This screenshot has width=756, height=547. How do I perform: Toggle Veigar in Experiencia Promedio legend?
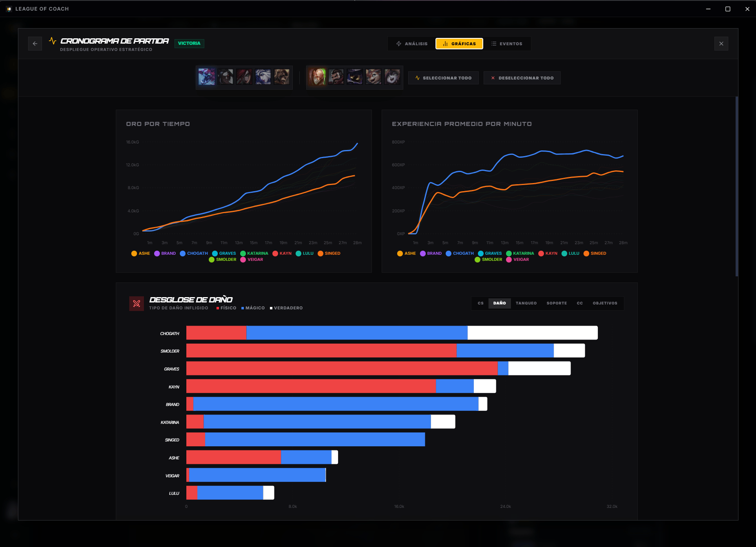click(x=517, y=260)
